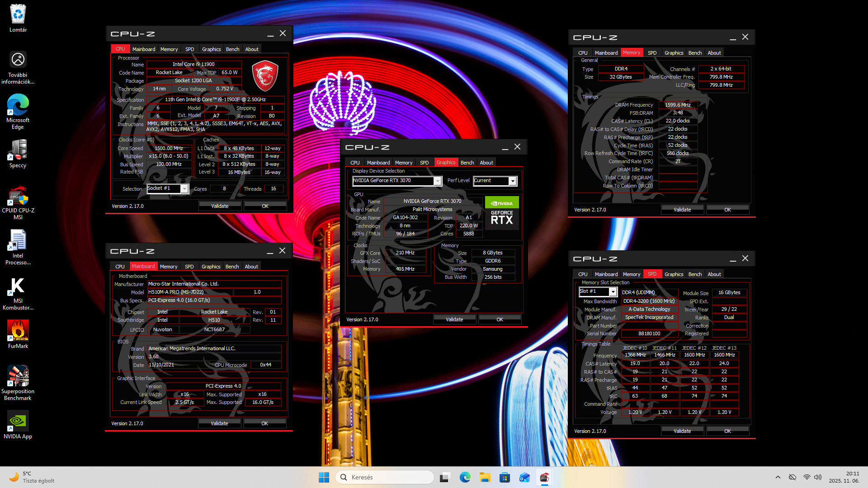Click the Windows Start button
Image resolution: width=868 pixels, height=488 pixels.
[324, 477]
